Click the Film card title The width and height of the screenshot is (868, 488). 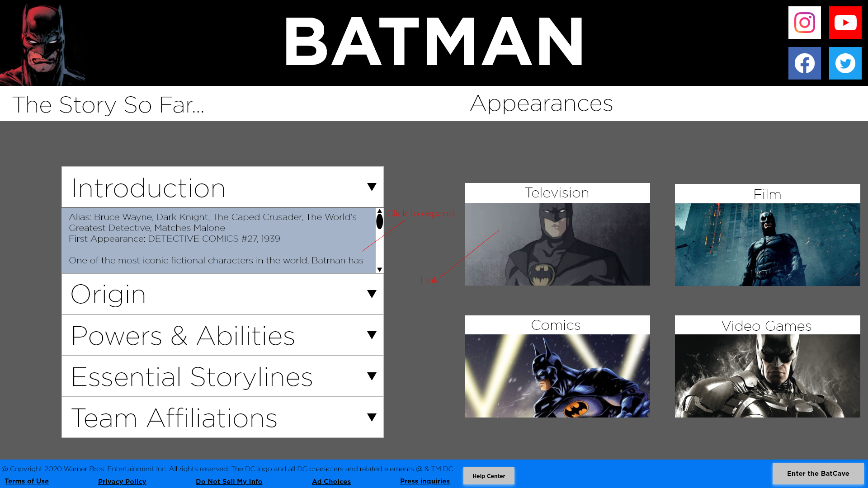click(x=767, y=194)
